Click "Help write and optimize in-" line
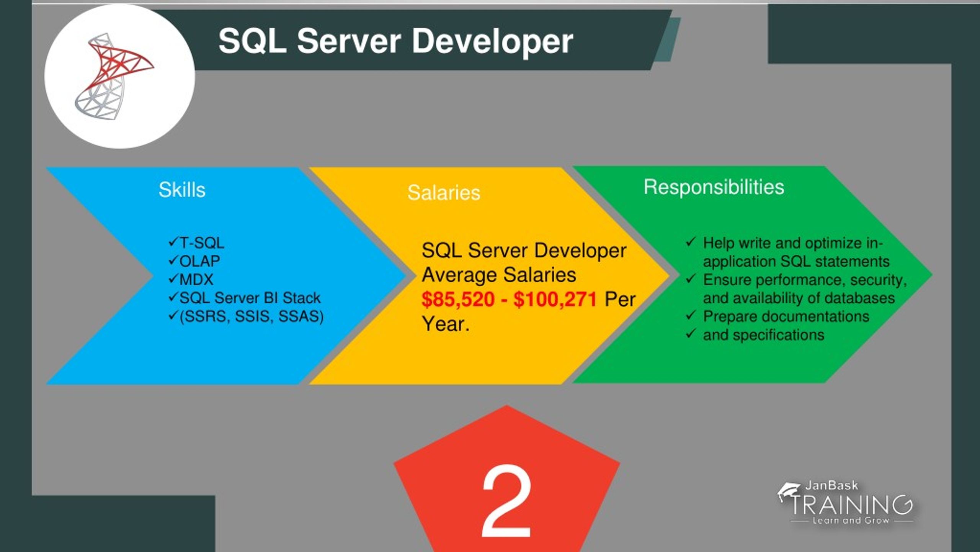Screen dimensions: 980x552 793,243
